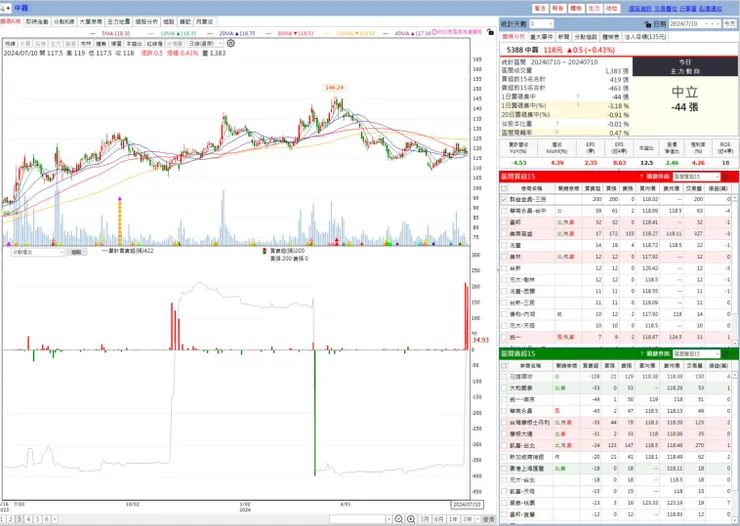Switch to the 分點K線 tab
The height and width of the screenshot is (526, 740).
tap(64, 22)
